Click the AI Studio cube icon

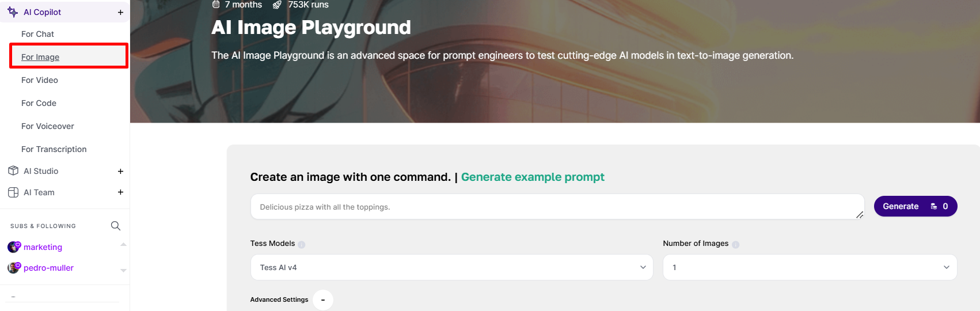pyautogui.click(x=13, y=171)
